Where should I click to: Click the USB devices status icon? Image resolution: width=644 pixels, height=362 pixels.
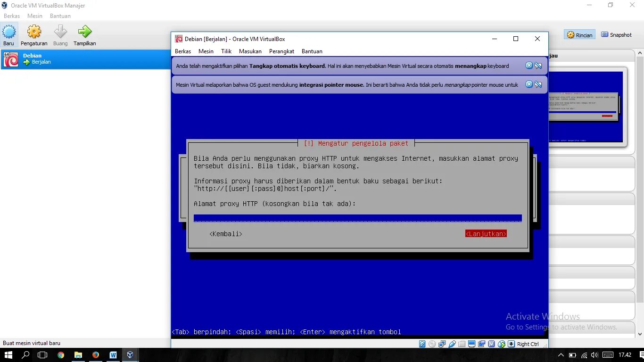coord(452,344)
